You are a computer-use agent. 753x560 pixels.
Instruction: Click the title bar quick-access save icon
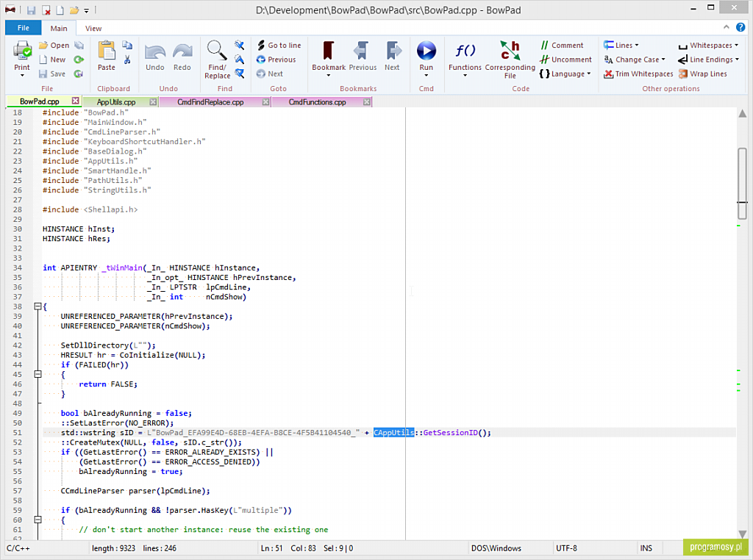coord(31,10)
